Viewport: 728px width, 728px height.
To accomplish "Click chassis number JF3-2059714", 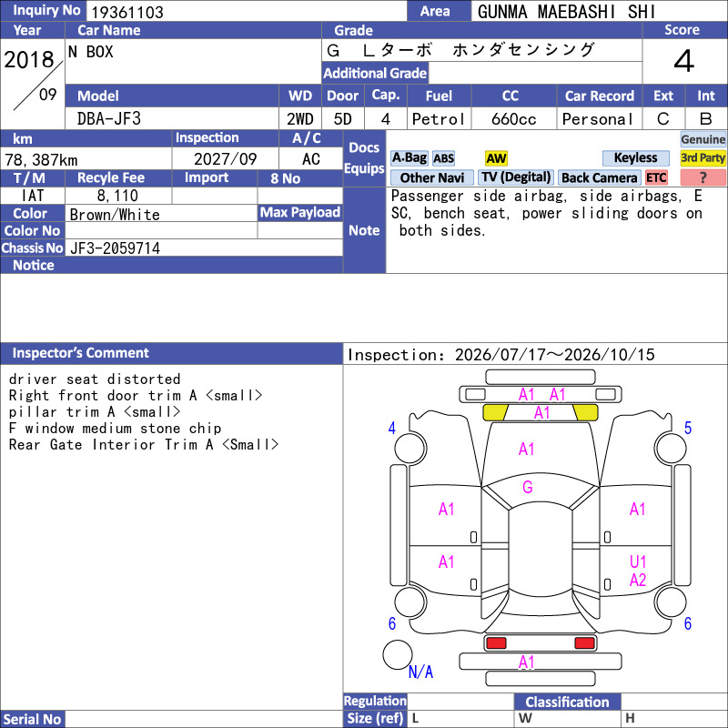I will tap(115, 248).
